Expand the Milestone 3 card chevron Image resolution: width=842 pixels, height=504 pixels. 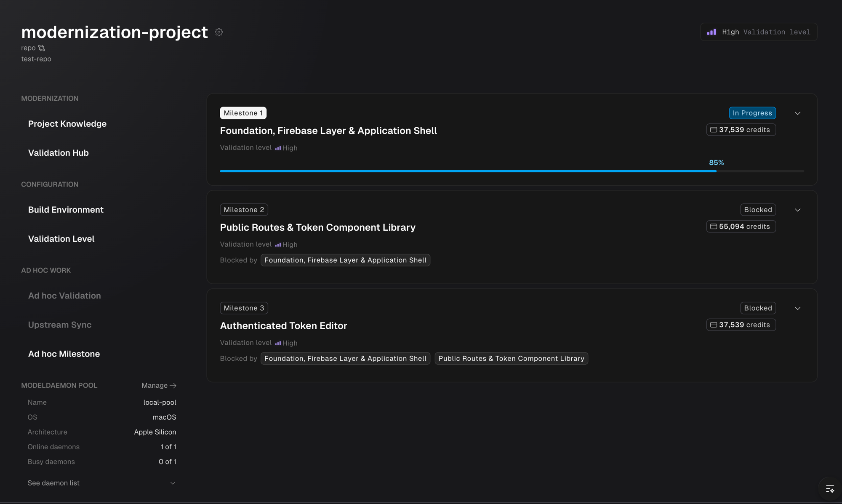pos(797,308)
